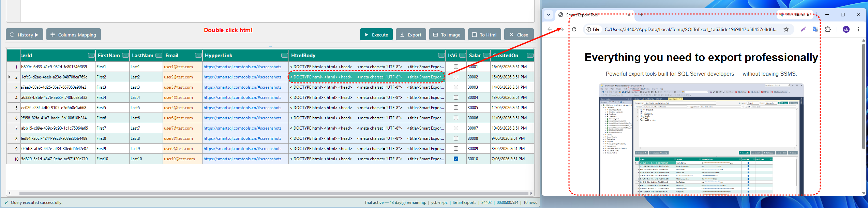Image resolution: width=868 pixels, height=208 pixels.
Task: Toggle IsVi checkbox for First4 row
Action: coord(456,98)
